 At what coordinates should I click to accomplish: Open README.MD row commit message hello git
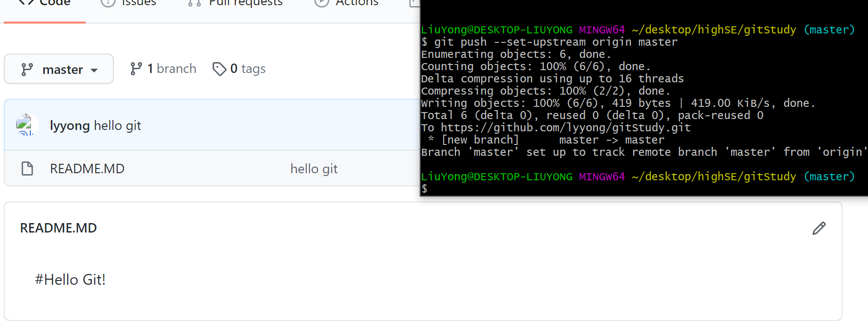tap(314, 169)
